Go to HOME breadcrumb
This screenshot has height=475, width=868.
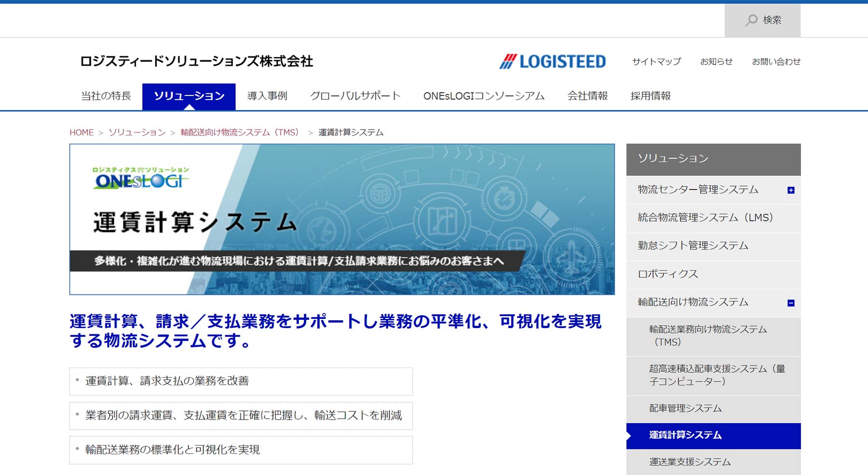point(81,132)
